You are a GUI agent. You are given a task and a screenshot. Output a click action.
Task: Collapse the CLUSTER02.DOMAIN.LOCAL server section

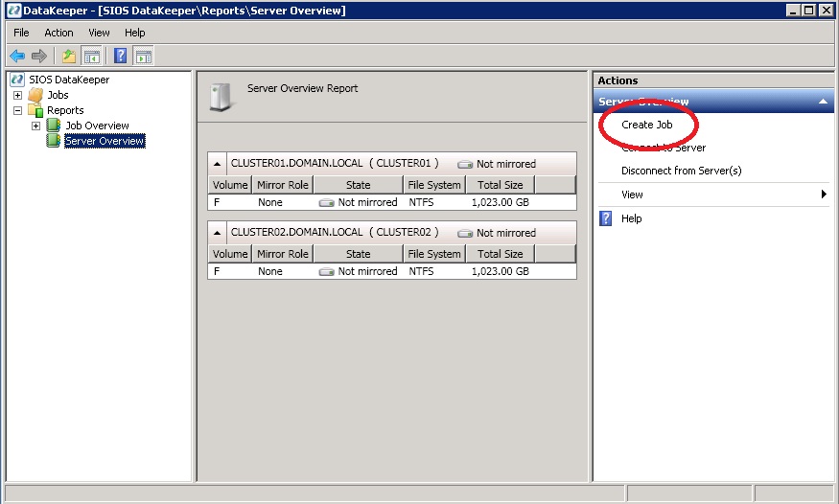point(217,233)
